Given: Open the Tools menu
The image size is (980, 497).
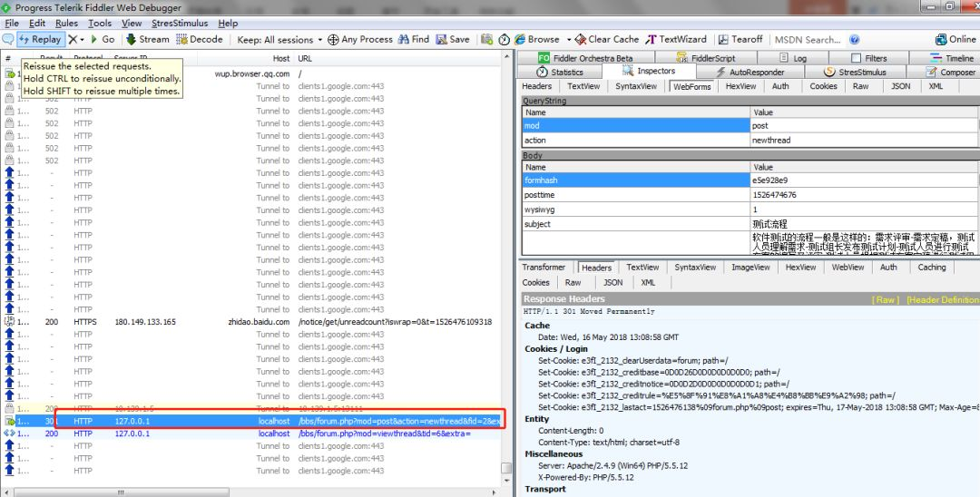Looking at the screenshot, I should pyautogui.click(x=100, y=23).
